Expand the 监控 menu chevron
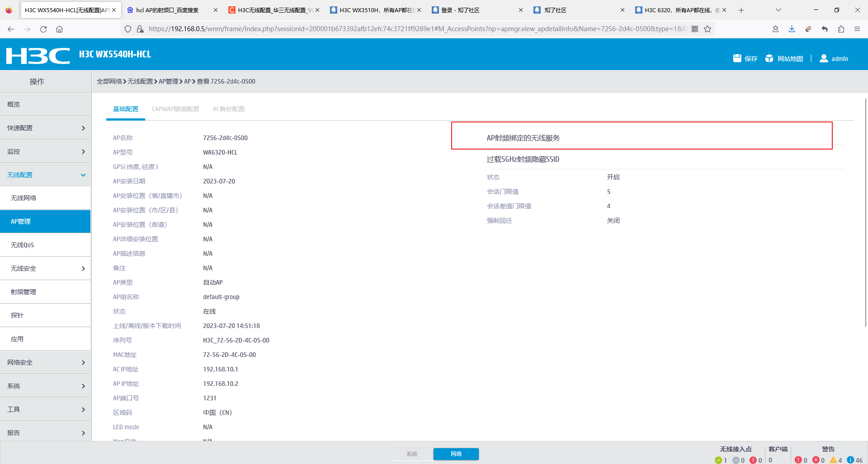 pos(83,151)
